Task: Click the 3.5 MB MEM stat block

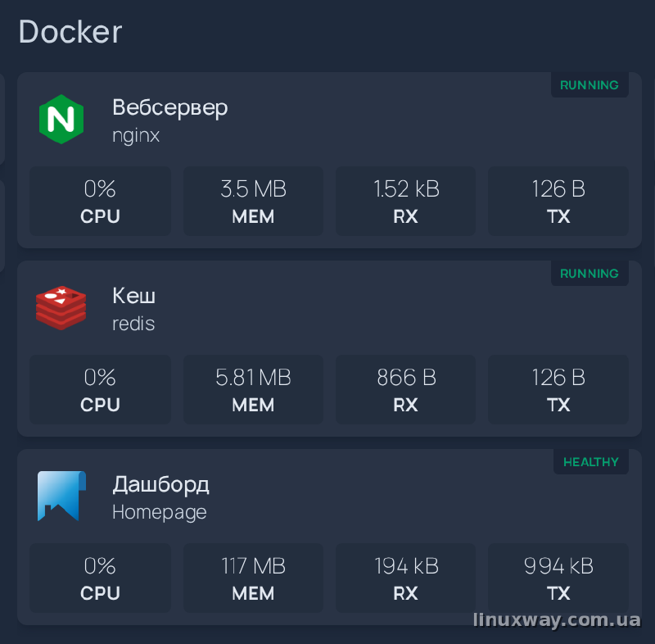Action: (253, 201)
